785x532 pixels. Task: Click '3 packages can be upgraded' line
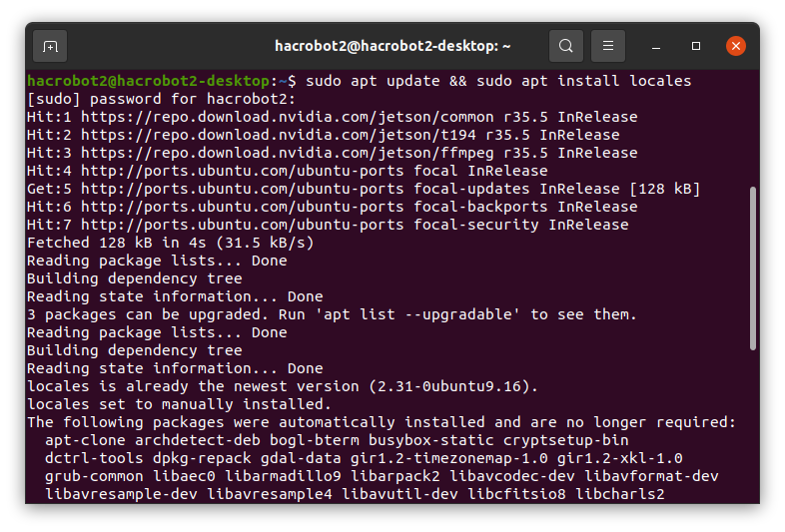click(x=332, y=314)
